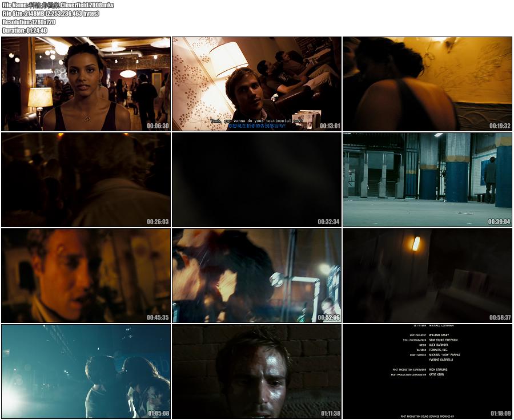Select the credit name SAM YOUNG EMERSON
The width and height of the screenshot is (514, 420).
(443, 340)
